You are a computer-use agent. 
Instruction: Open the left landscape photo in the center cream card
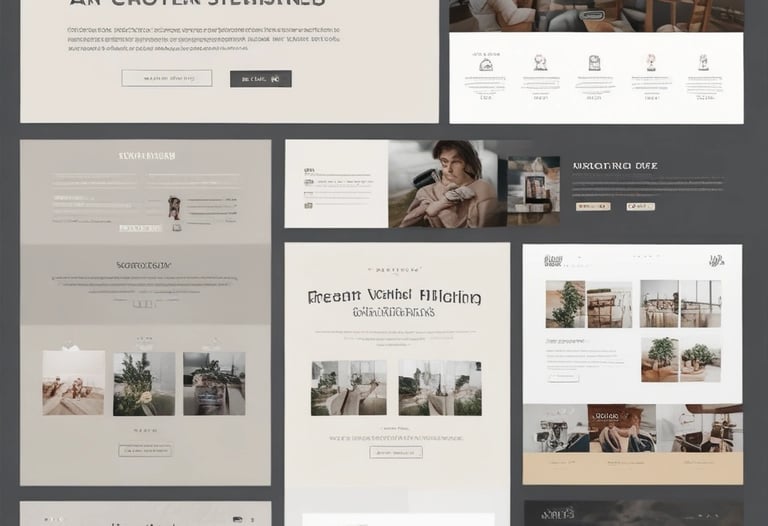[349, 388]
